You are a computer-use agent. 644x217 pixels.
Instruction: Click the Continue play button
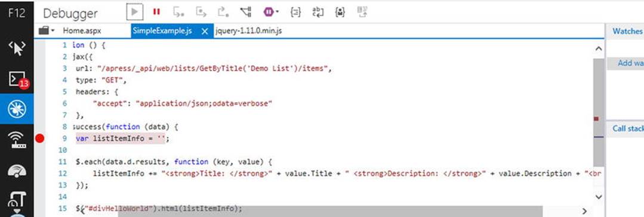click(x=134, y=12)
